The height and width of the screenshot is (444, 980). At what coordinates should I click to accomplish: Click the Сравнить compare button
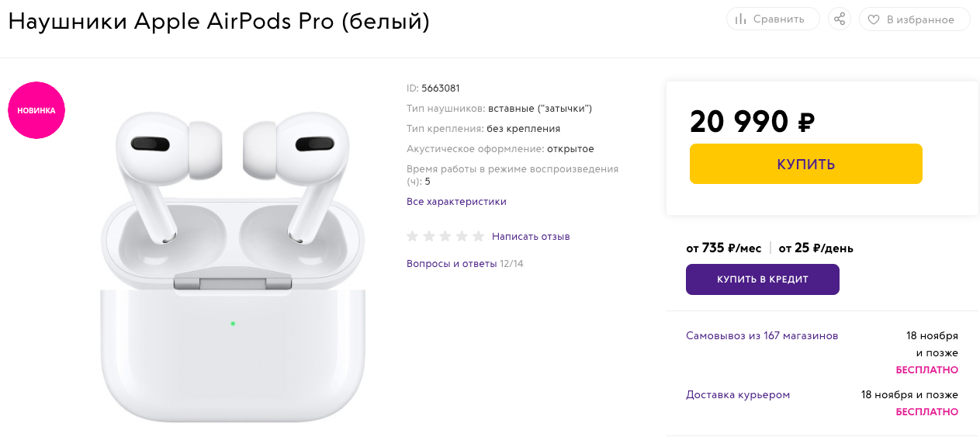click(772, 19)
